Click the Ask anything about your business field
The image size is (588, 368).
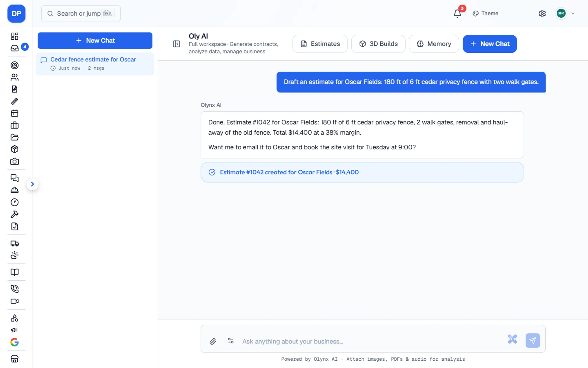371,341
